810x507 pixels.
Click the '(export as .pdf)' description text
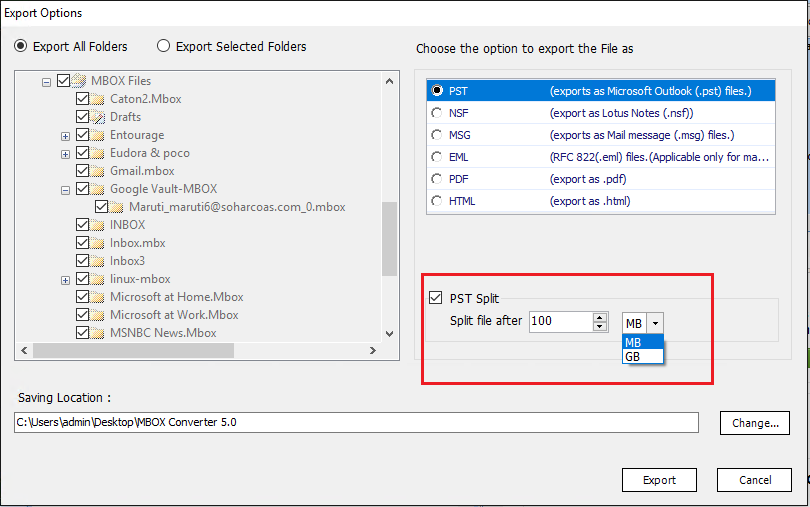(588, 179)
